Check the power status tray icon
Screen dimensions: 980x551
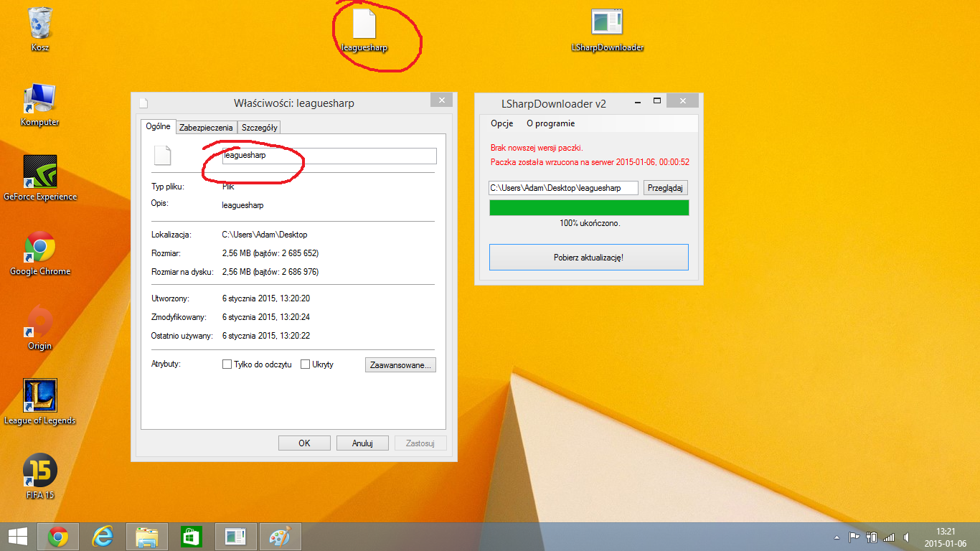coord(872,537)
